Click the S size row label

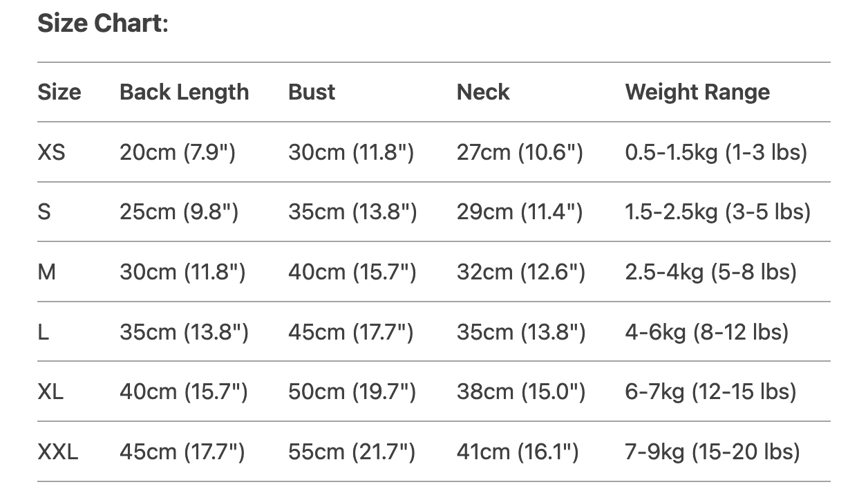tap(44, 212)
